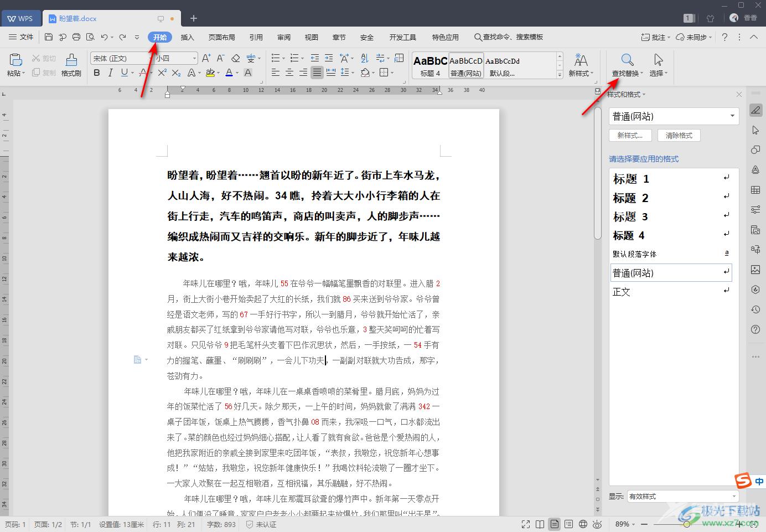Click the Save icon in quick access toolbar
Image resolution: width=766 pixels, height=532 pixels.
coord(49,37)
